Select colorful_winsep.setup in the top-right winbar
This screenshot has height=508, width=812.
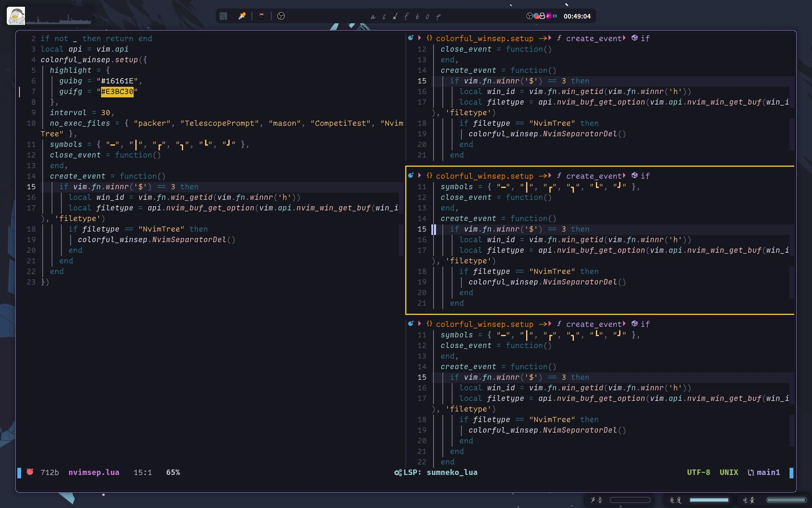(x=485, y=39)
